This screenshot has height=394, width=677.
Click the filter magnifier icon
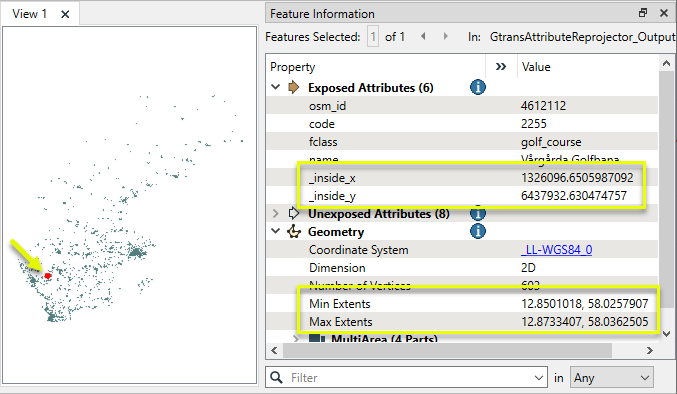pos(276,378)
